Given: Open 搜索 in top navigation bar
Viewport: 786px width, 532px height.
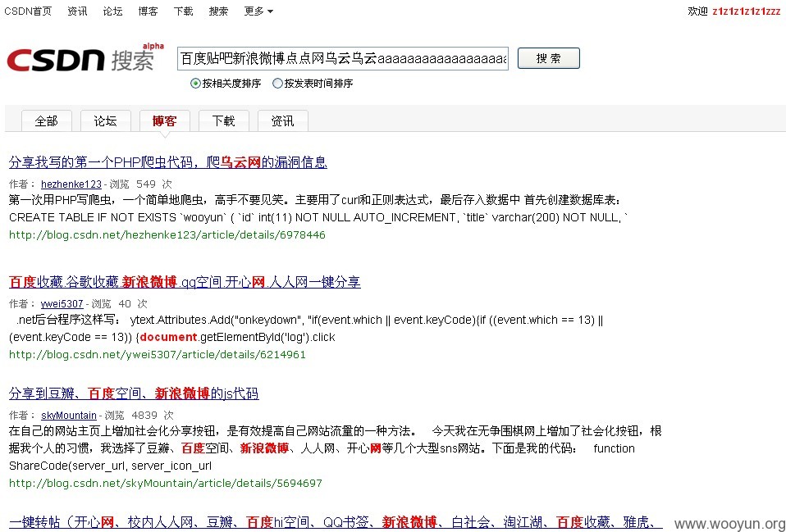Looking at the screenshot, I should pos(218,11).
